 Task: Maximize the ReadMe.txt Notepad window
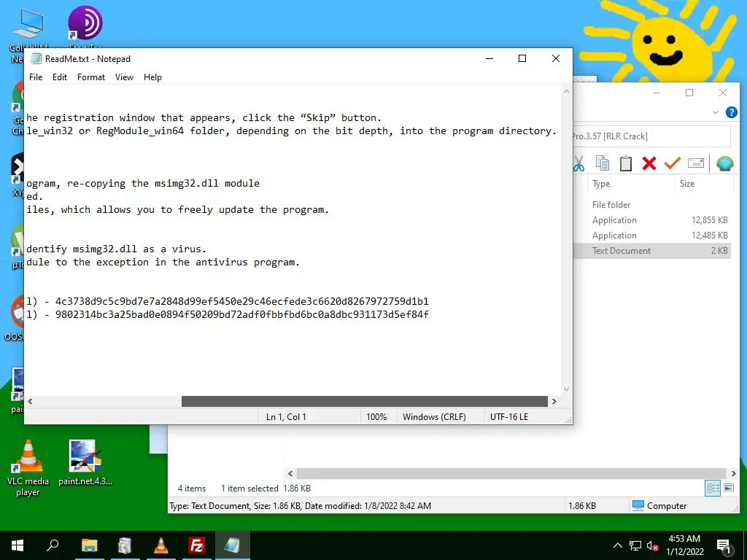click(522, 58)
